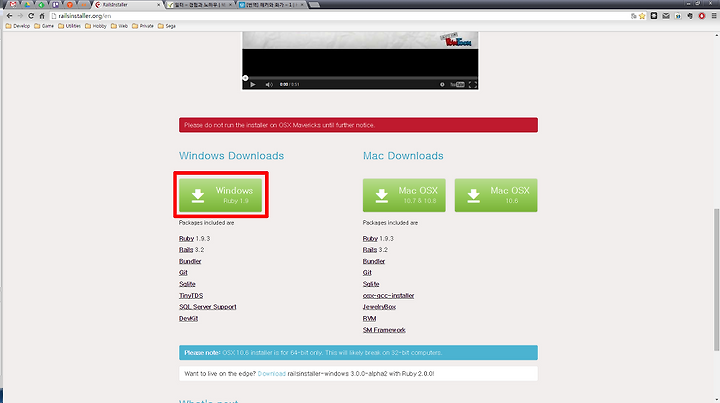Screen dimensions: 720x403
Task: Open the TinyTDS link
Action: (191, 296)
